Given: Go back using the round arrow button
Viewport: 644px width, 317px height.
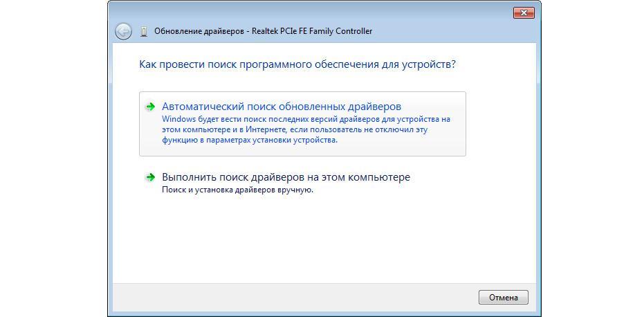Looking at the screenshot, I should (x=123, y=31).
